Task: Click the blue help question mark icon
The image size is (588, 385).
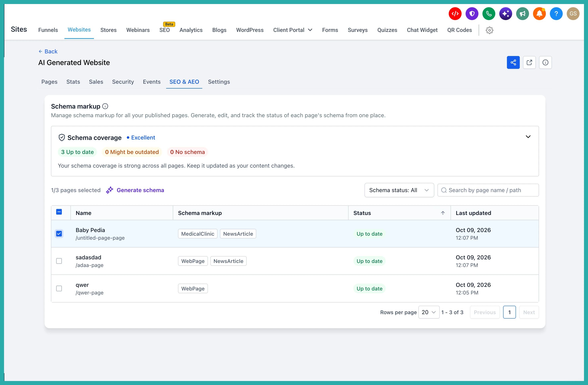Action: (556, 14)
